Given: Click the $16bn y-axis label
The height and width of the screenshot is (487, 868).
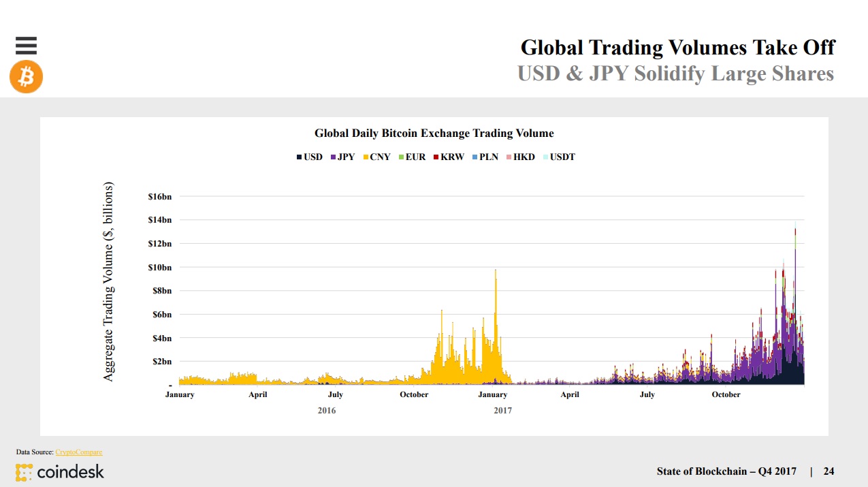Looking at the screenshot, I should coord(159,197).
